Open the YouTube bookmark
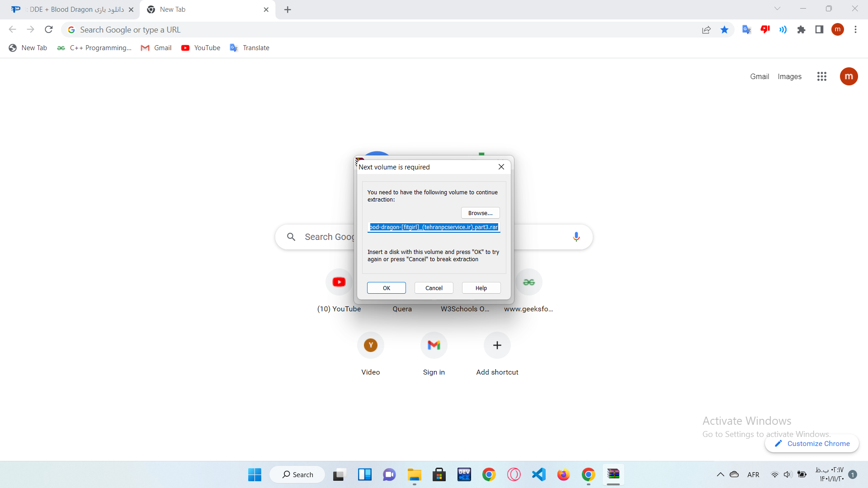Screen dimensions: 868x488 click(x=201, y=48)
